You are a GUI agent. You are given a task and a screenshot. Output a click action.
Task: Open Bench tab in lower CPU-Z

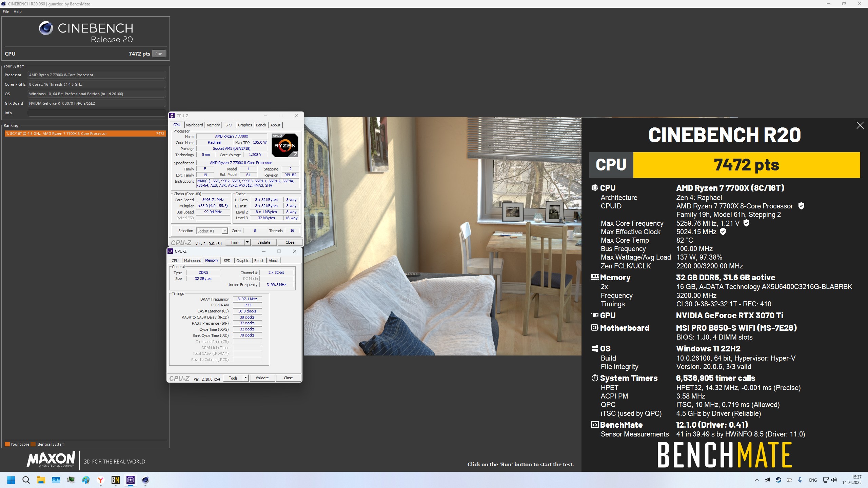click(259, 261)
